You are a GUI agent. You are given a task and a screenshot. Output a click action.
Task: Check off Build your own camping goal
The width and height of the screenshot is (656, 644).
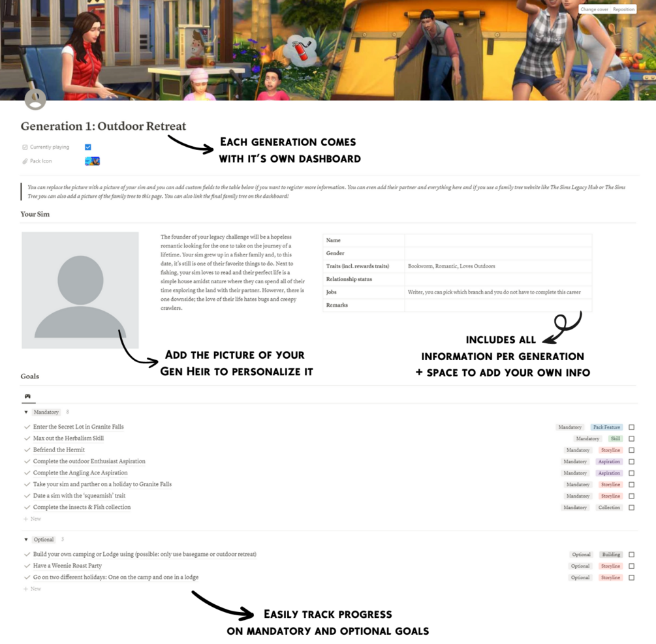631,555
